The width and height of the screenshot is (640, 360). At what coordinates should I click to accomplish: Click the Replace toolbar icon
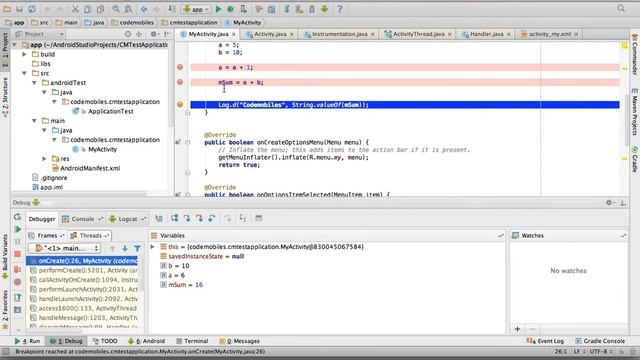pyautogui.click(x=128, y=9)
